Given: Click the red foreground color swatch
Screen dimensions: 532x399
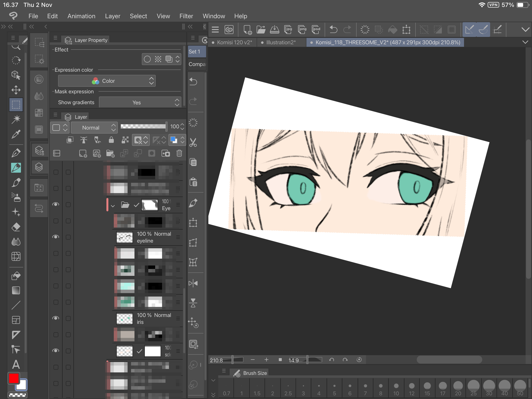Looking at the screenshot, I should coord(14,379).
